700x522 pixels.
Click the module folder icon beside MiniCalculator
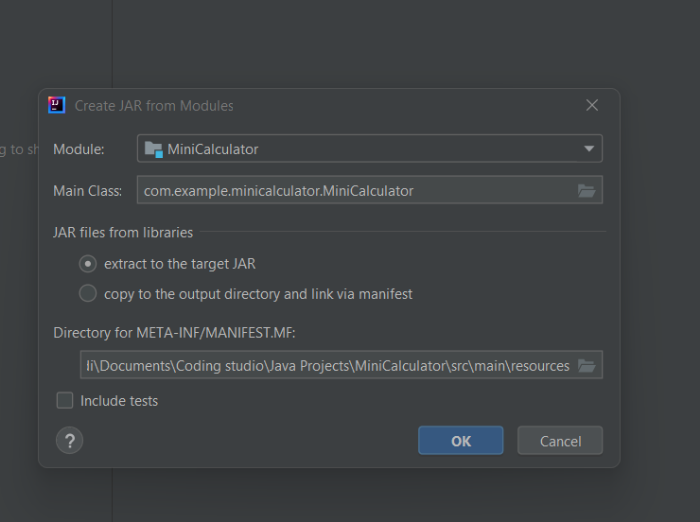click(x=153, y=149)
